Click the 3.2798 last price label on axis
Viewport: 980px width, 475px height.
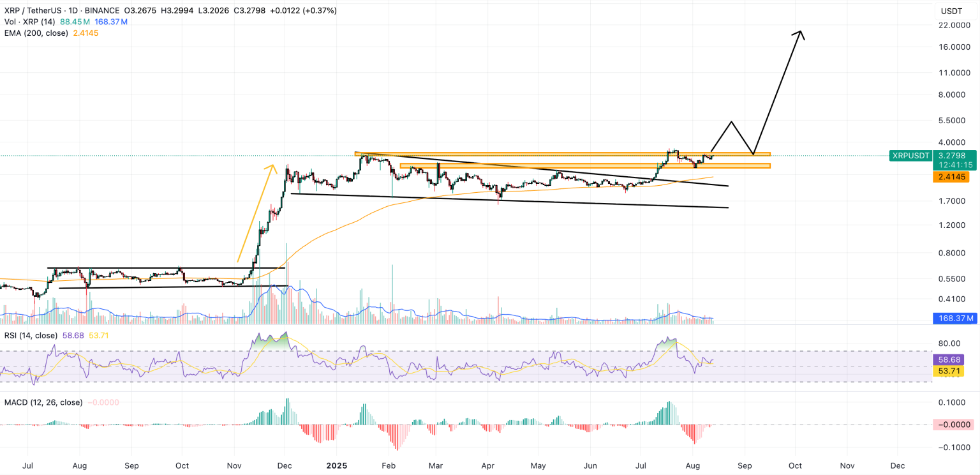tap(951, 155)
